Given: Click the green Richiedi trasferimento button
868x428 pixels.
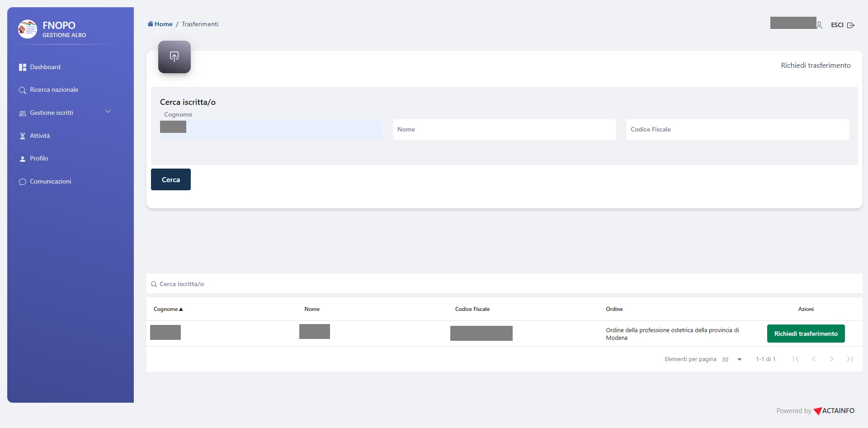Looking at the screenshot, I should click(x=806, y=334).
